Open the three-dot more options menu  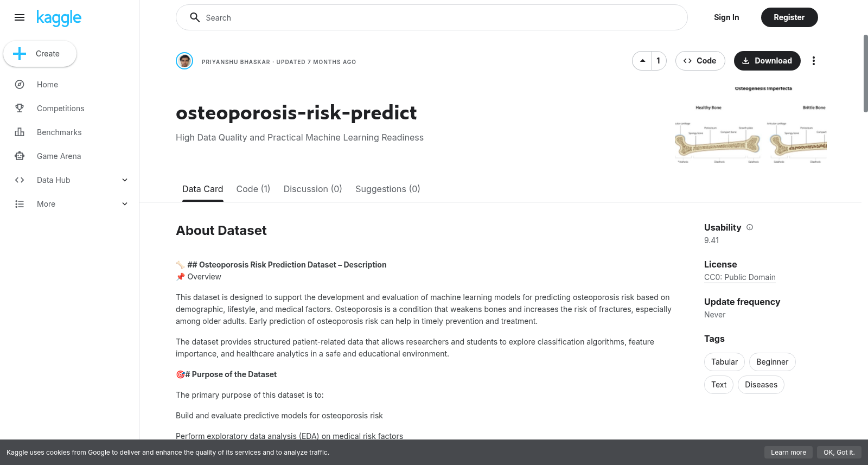813,61
